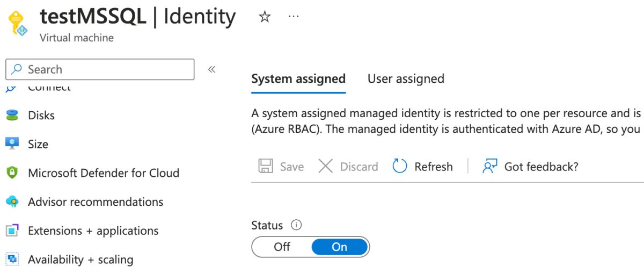The width and height of the screenshot is (644, 273).
Task: Open Microsoft Defender for Cloud menu item
Action: (x=104, y=173)
